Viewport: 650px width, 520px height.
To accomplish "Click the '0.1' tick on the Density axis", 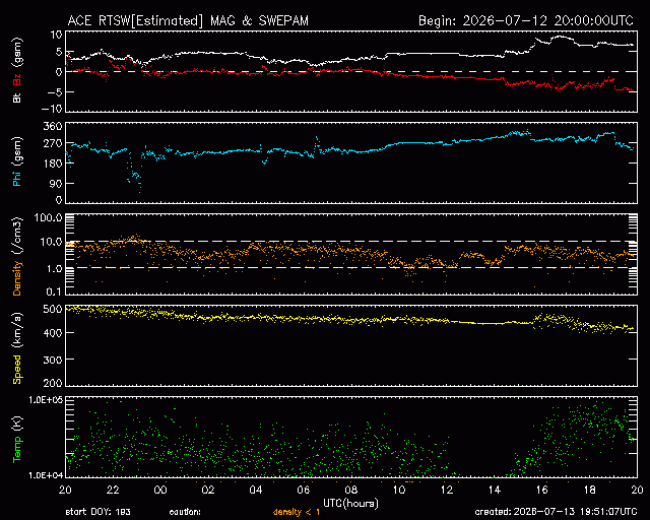I will (x=54, y=292).
